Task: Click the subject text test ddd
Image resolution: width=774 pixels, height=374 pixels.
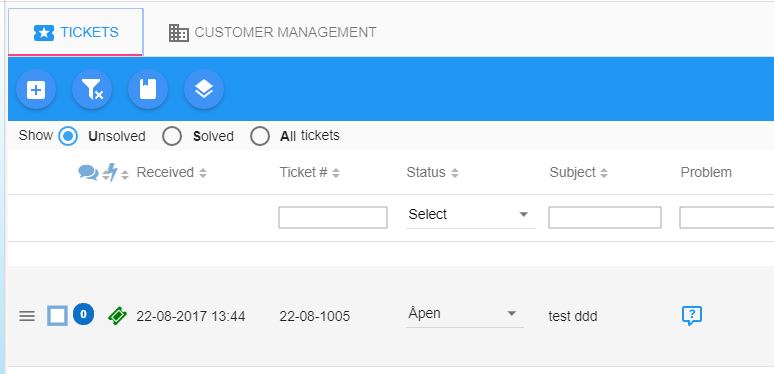Action: pyautogui.click(x=573, y=316)
